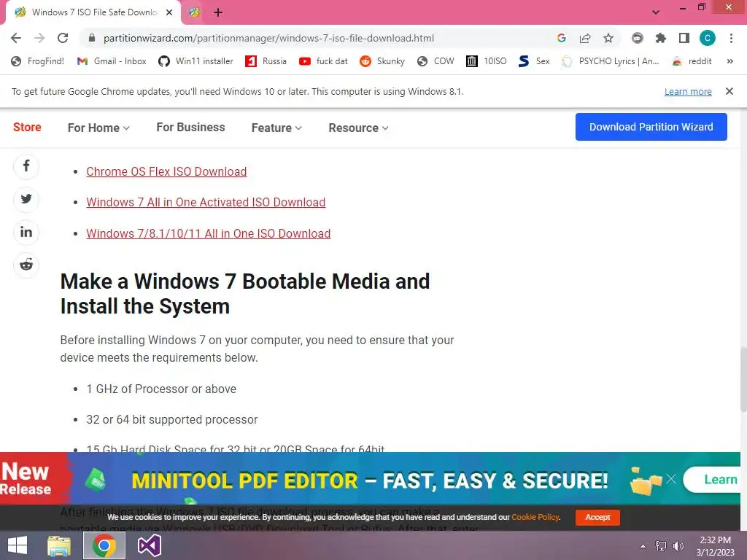Click the address bar URL
Image resolution: width=747 pixels, height=560 pixels.
[268, 38]
